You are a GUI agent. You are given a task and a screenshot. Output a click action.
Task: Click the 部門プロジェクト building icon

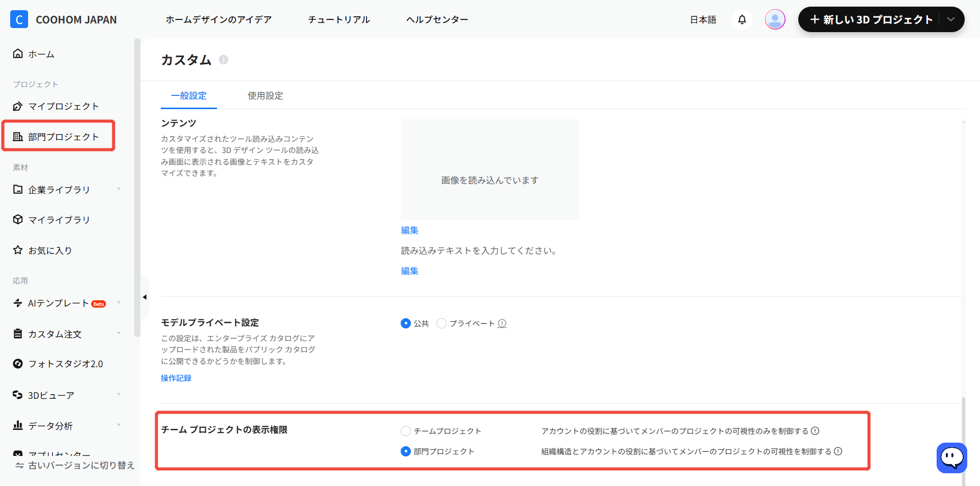18,137
